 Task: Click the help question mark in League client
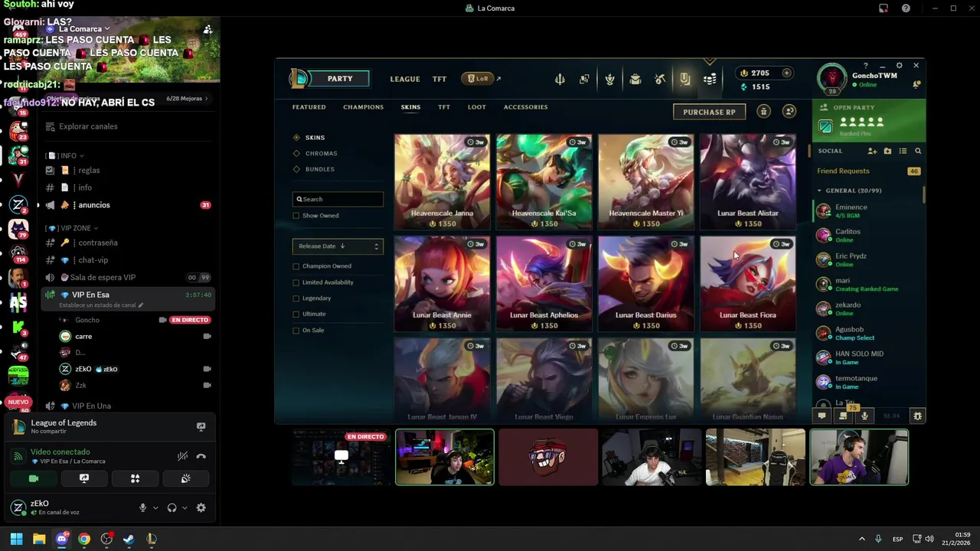(x=866, y=66)
